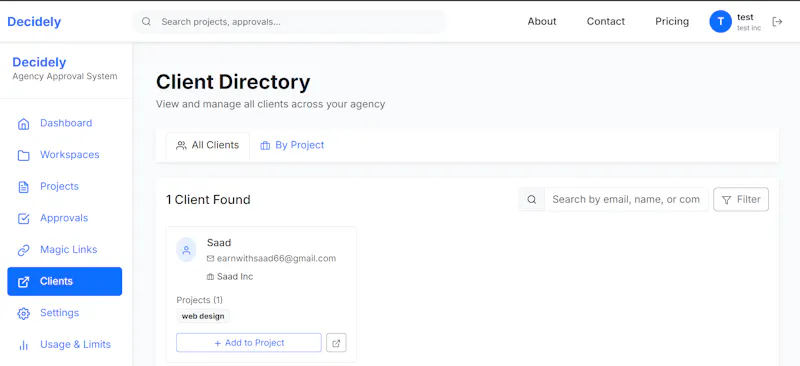
Task: Click the blue T user avatar
Action: tap(720, 21)
